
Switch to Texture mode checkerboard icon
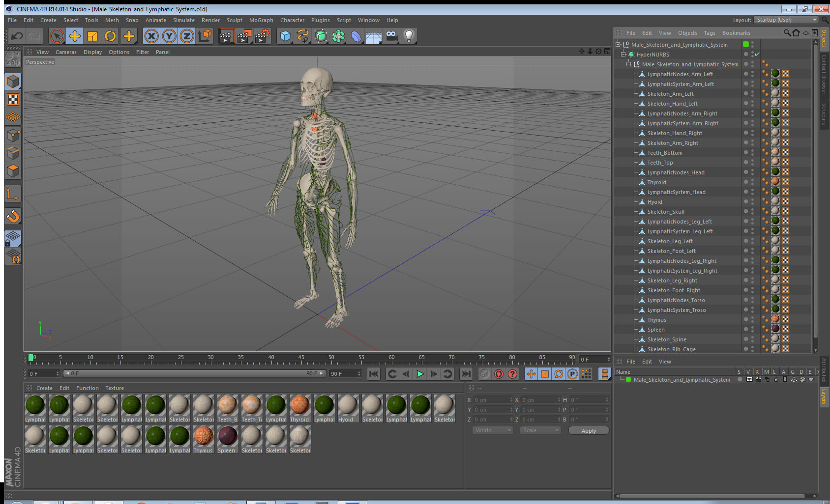(13, 100)
